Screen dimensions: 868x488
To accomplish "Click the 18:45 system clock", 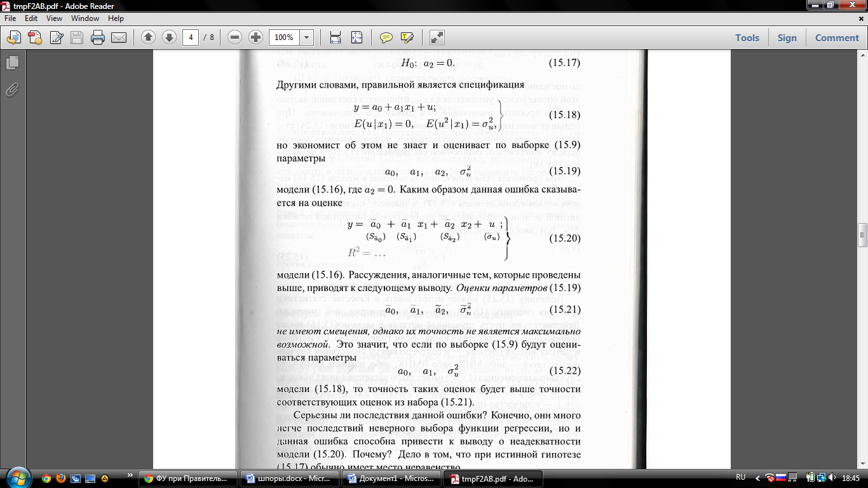I will coord(850,478).
